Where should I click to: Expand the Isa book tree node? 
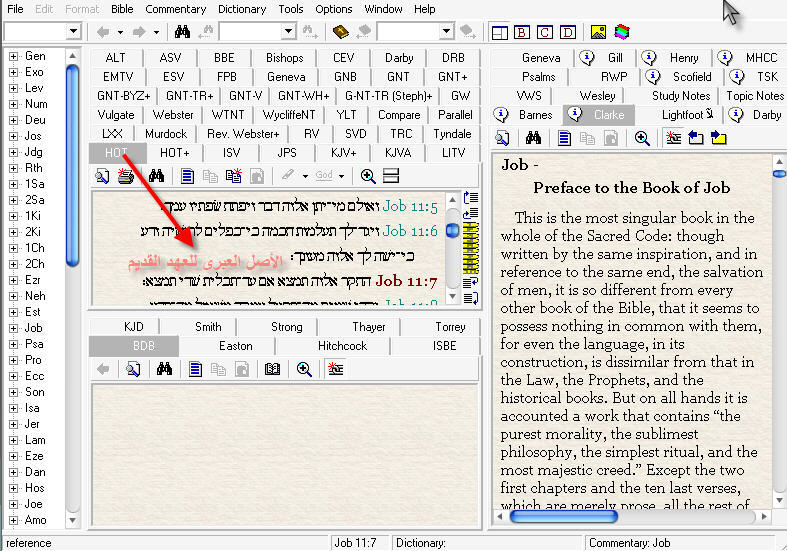coord(14,408)
